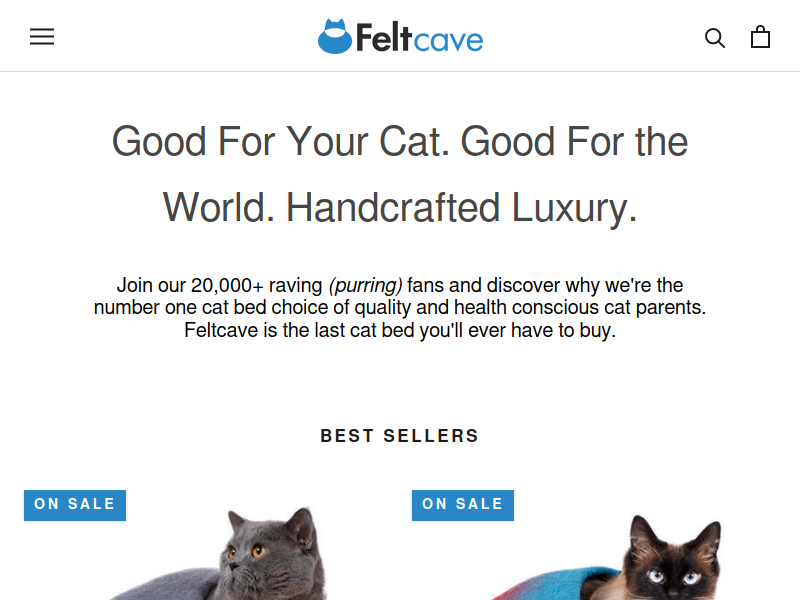800x600 pixels.
Task: Open the shopping bag cart
Action: (760, 37)
